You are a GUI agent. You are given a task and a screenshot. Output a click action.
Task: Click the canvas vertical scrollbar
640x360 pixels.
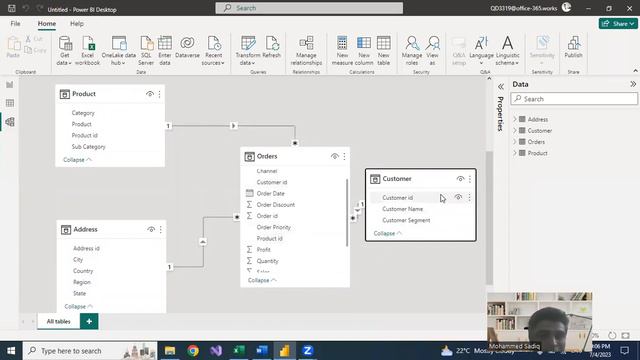489,218
